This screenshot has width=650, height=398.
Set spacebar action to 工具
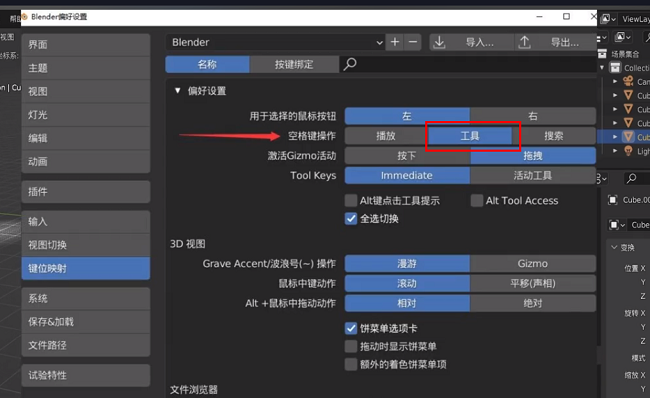point(470,136)
